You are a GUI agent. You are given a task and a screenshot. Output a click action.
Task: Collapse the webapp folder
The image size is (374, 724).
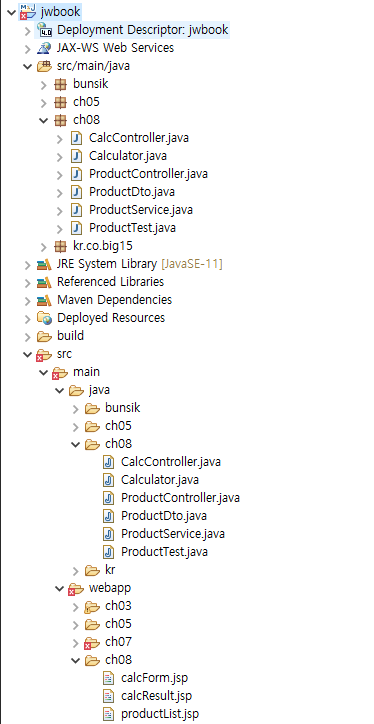[x=60, y=589]
